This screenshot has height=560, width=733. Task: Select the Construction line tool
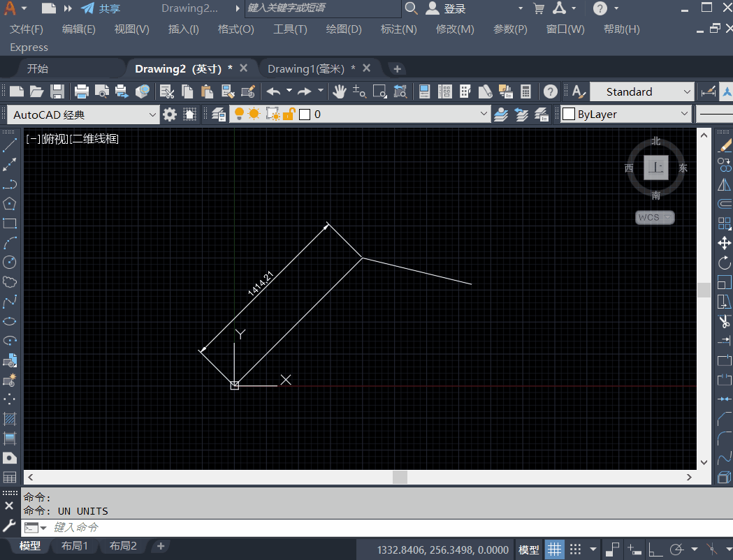(x=9, y=164)
